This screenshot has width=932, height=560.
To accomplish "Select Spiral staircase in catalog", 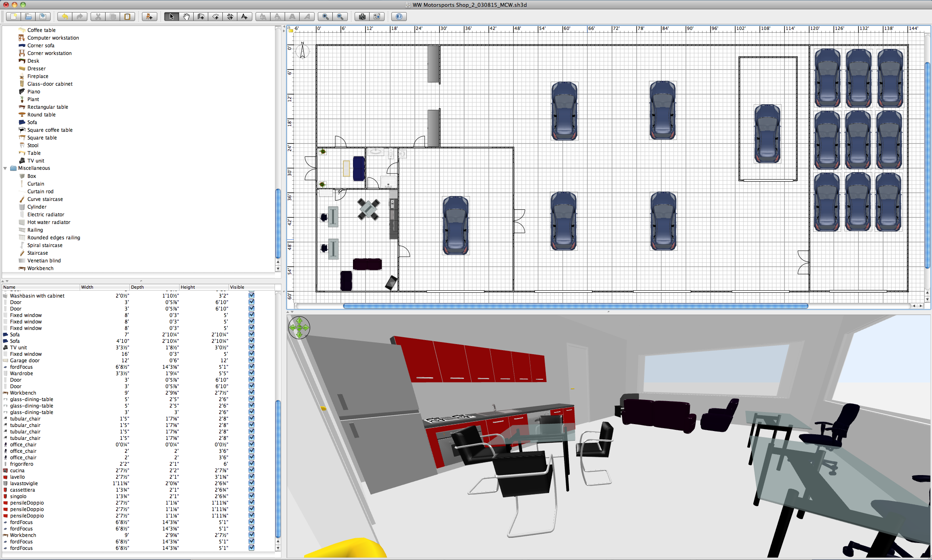I will click(x=45, y=245).
